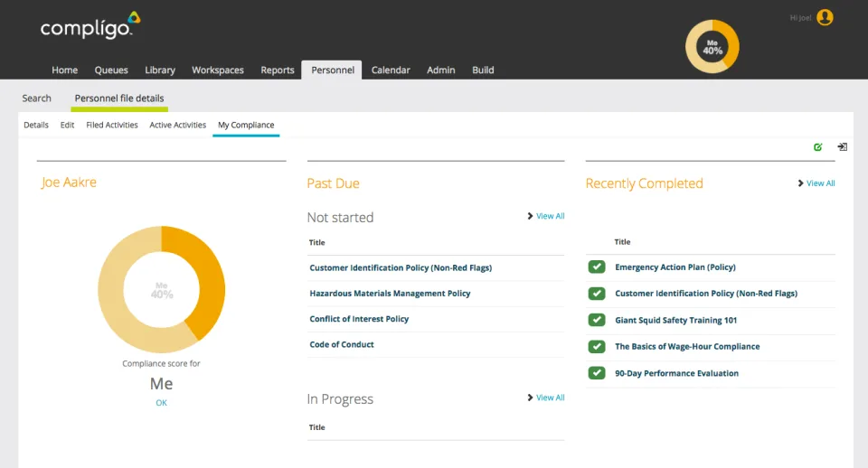Switch to the Active Activities tab
The width and height of the screenshot is (868, 468).
178,125
